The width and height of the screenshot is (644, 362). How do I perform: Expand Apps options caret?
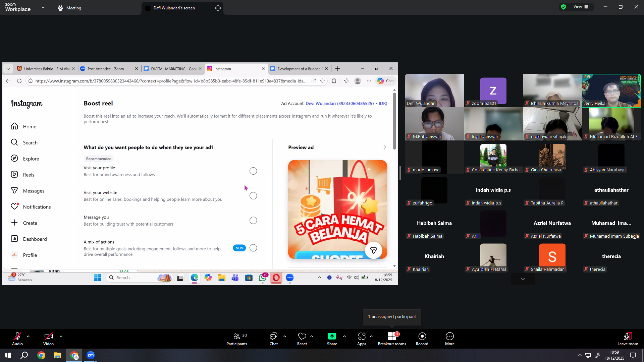point(371,336)
